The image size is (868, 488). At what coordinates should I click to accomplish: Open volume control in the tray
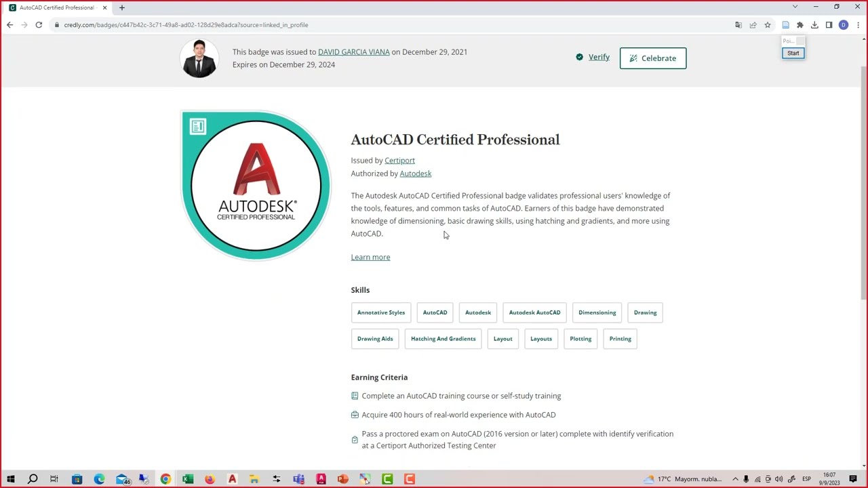[779, 479]
